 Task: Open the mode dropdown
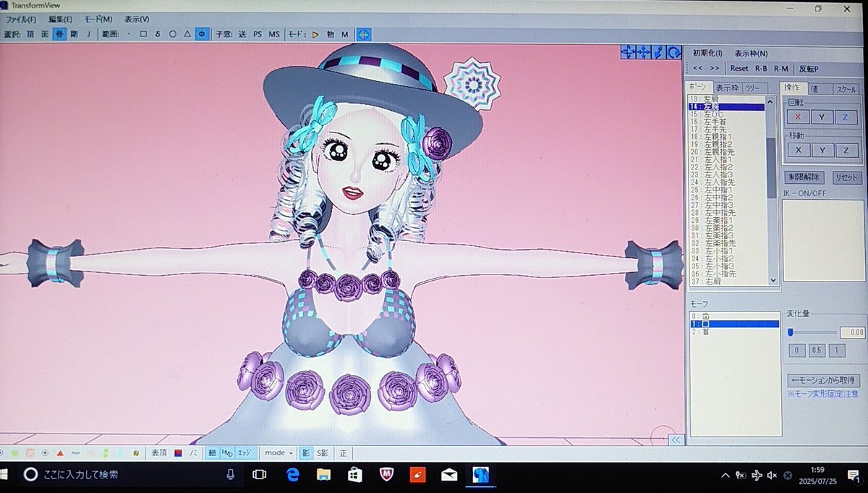pos(278,452)
